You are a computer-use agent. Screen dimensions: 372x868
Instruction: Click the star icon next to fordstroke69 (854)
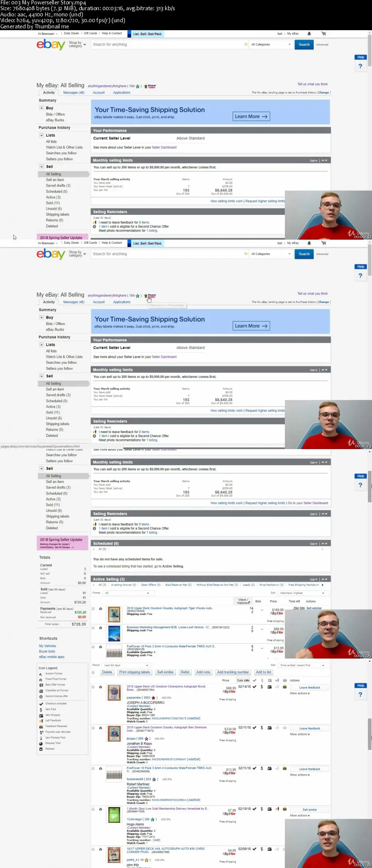pos(154,779)
